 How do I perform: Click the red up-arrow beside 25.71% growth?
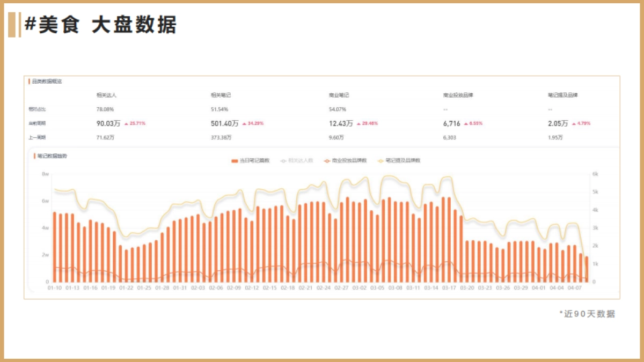127,122
